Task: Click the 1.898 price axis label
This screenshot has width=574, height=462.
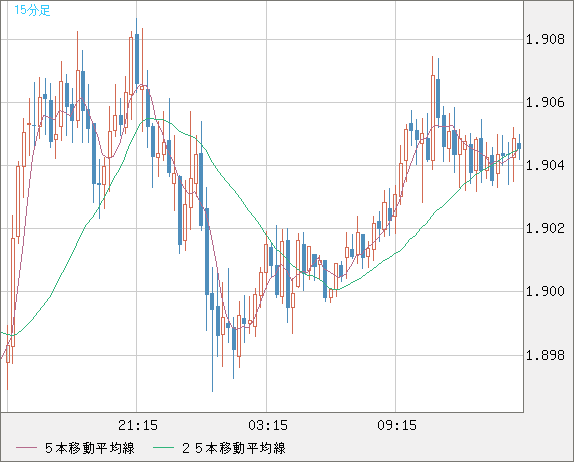Action: tap(545, 355)
